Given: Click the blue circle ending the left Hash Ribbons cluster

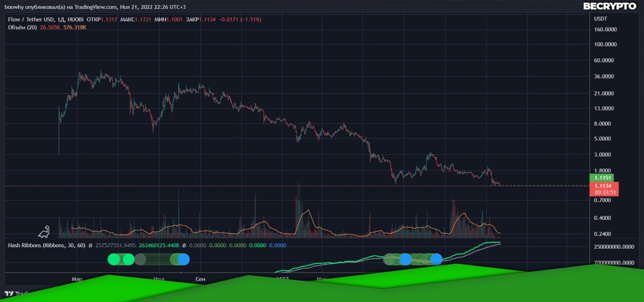Looking at the screenshot, I should [x=184, y=259].
